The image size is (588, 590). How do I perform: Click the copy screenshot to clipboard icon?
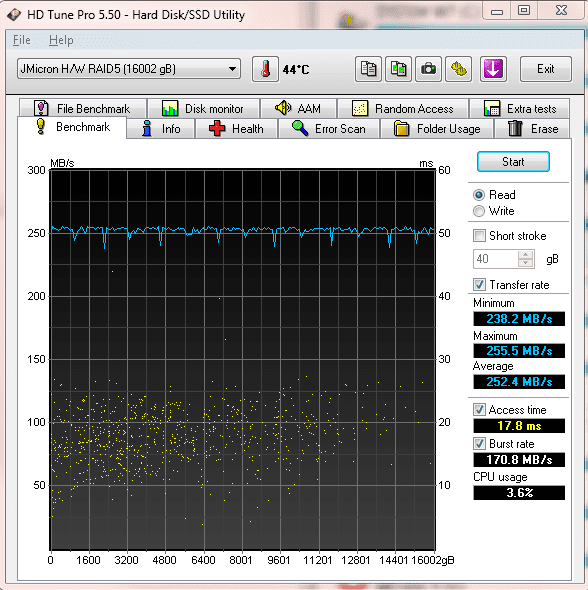coord(398,69)
